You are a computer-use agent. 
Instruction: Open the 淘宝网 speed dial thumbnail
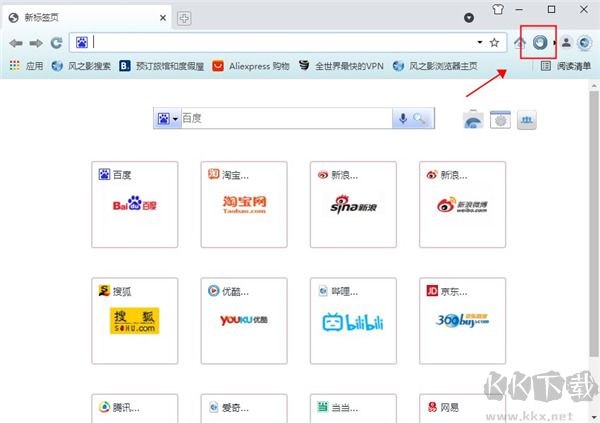pos(244,204)
